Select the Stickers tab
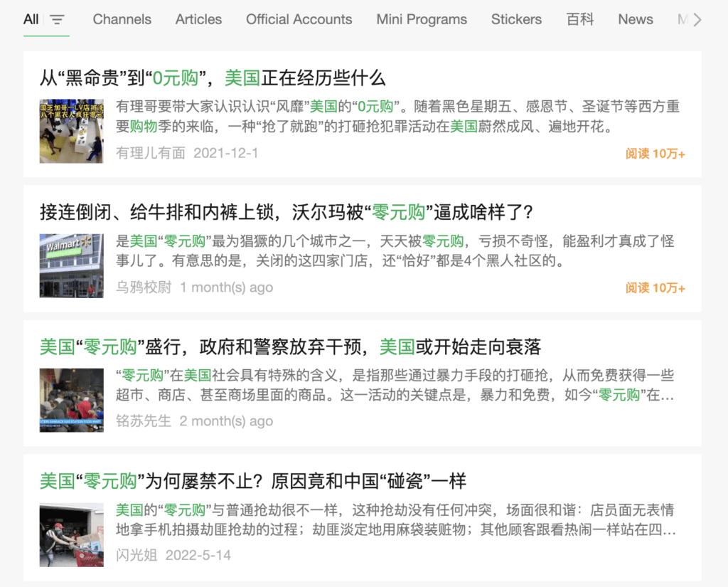Image resolution: width=728 pixels, height=587 pixels. click(516, 19)
